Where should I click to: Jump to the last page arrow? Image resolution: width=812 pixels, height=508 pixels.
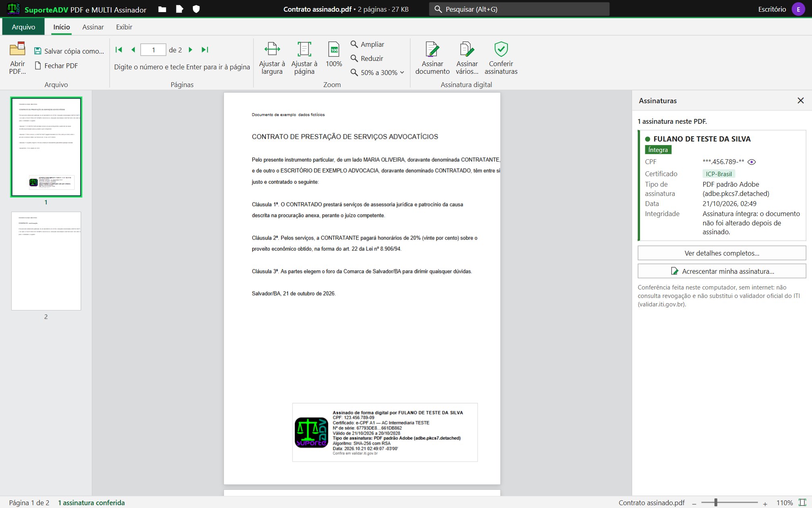click(x=205, y=50)
